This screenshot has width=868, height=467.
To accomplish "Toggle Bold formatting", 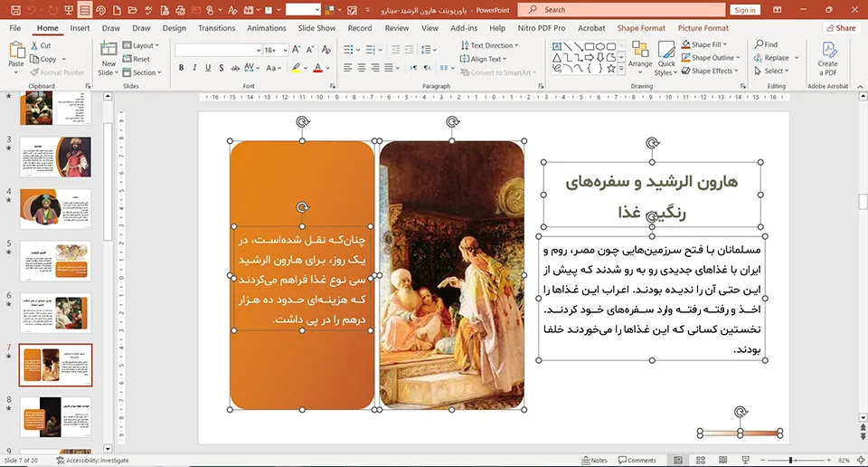I will coord(181,68).
